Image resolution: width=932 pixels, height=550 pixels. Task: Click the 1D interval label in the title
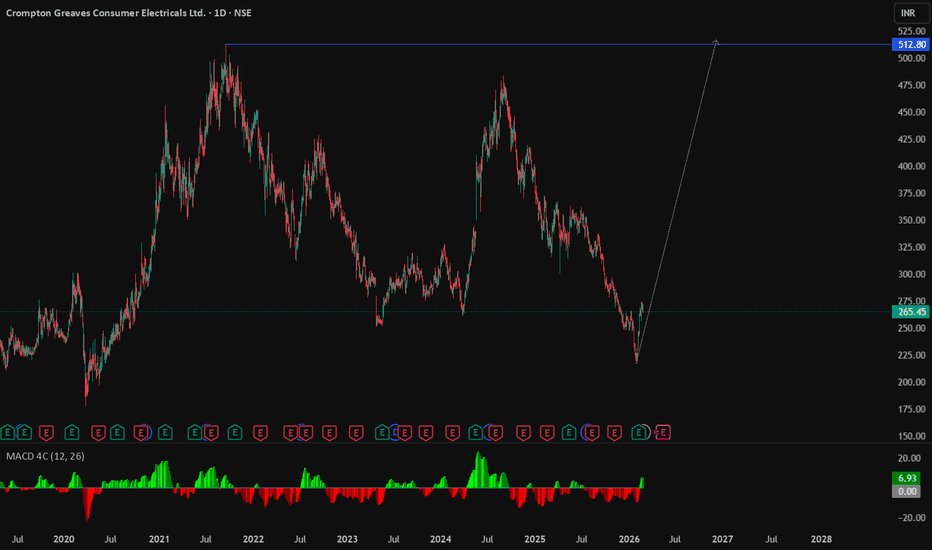pos(220,12)
